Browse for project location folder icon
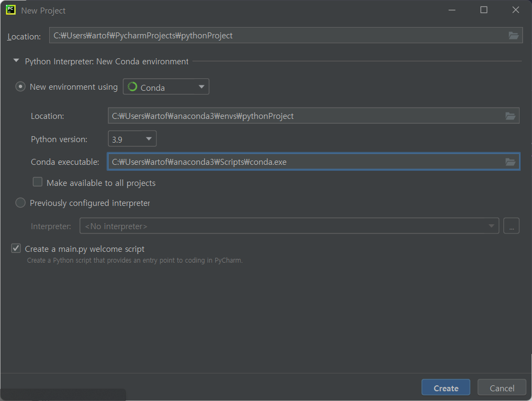 [513, 35]
